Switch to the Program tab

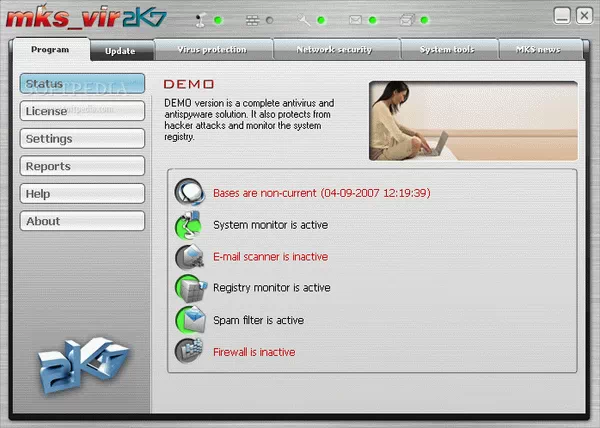coord(50,50)
